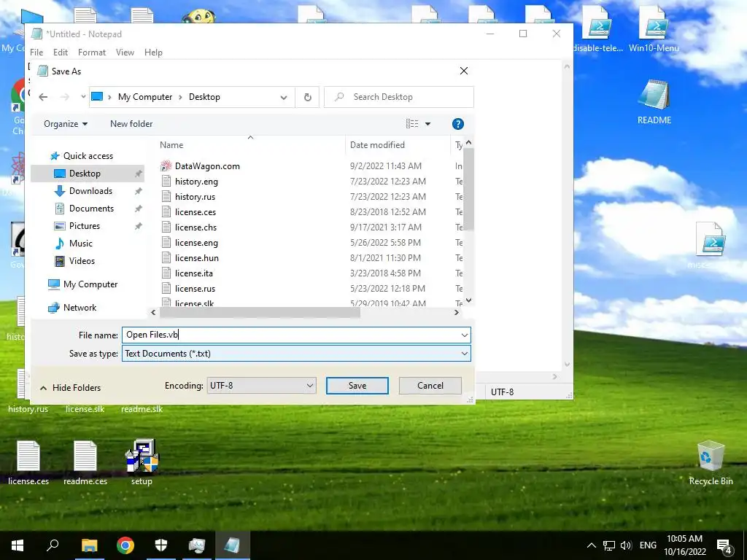Select the Win10-Menu desktop script icon

click(654, 29)
